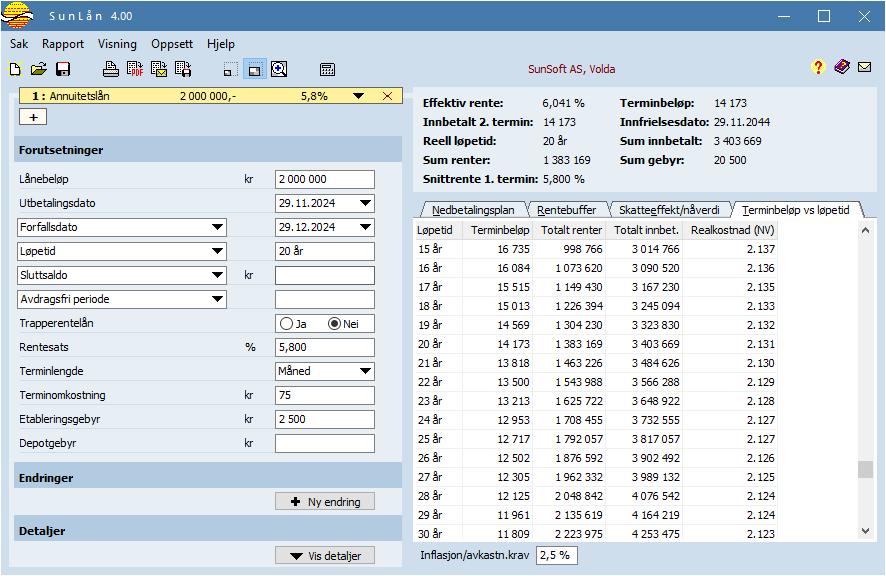Expand the Terminlengde Måned dropdown
Screen dimensions: 886x576
click(x=365, y=371)
